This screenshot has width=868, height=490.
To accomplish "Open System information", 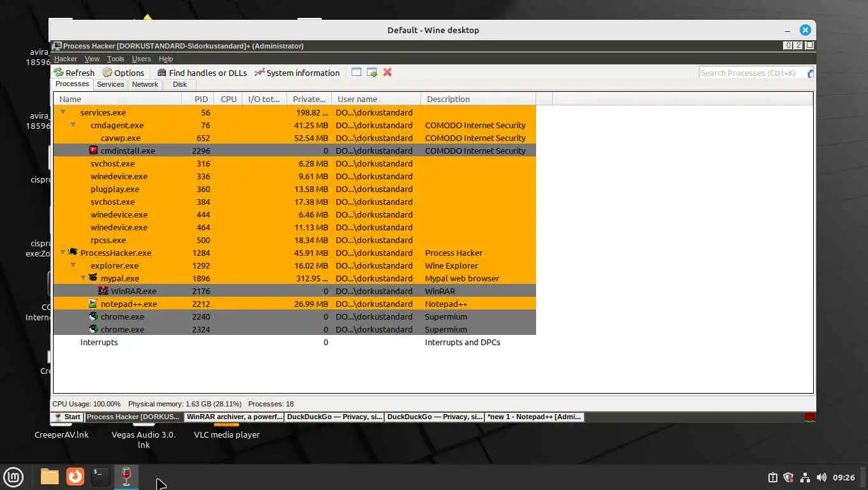I will click(297, 73).
